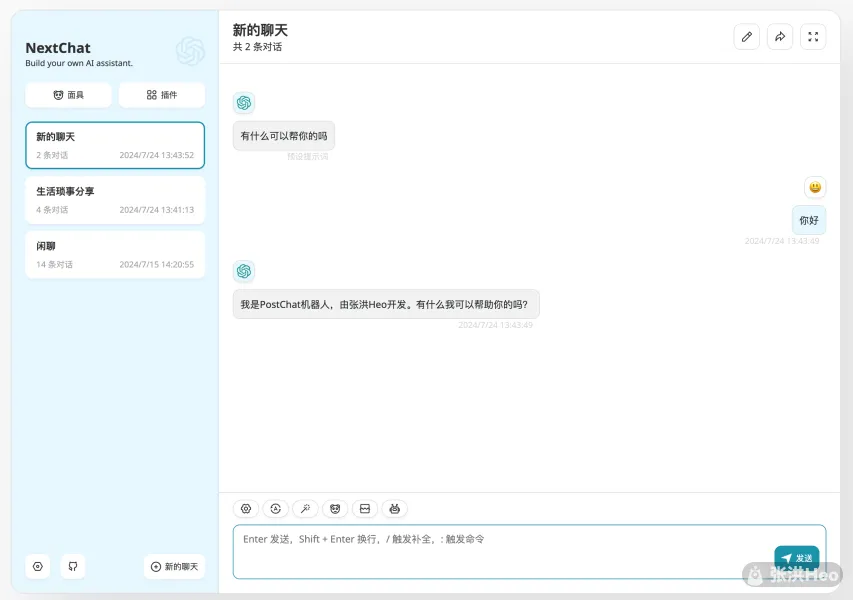The image size is (853, 600).
Task: Open chat settings icon above the input box
Action: click(x=246, y=509)
